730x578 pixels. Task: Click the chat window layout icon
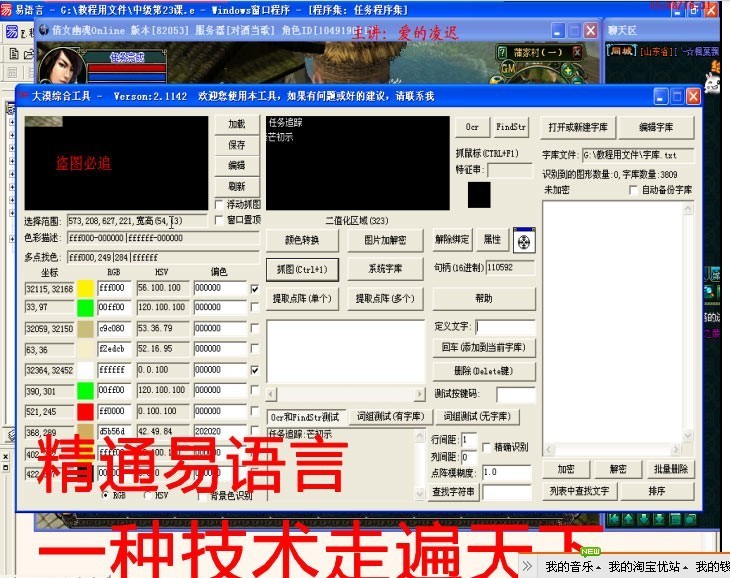pos(676,519)
